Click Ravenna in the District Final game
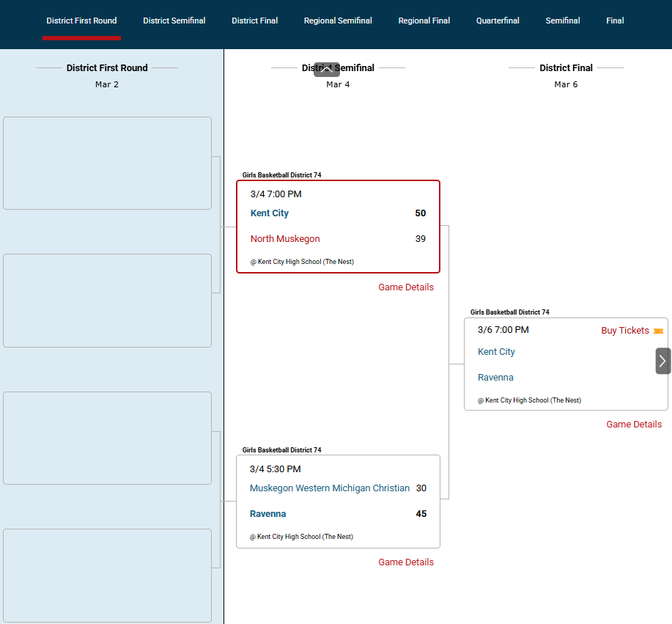 (x=495, y=378)
